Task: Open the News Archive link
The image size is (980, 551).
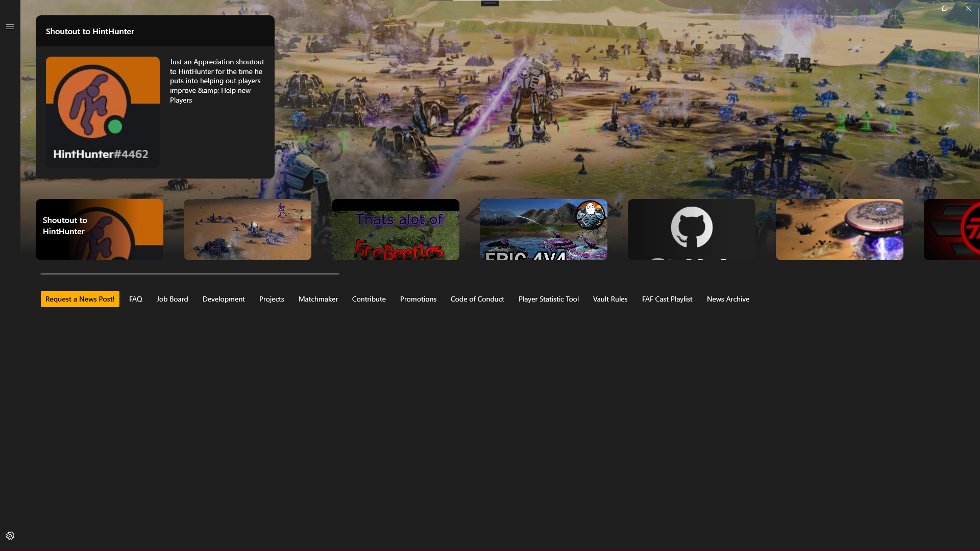Action: coord(728,299)
